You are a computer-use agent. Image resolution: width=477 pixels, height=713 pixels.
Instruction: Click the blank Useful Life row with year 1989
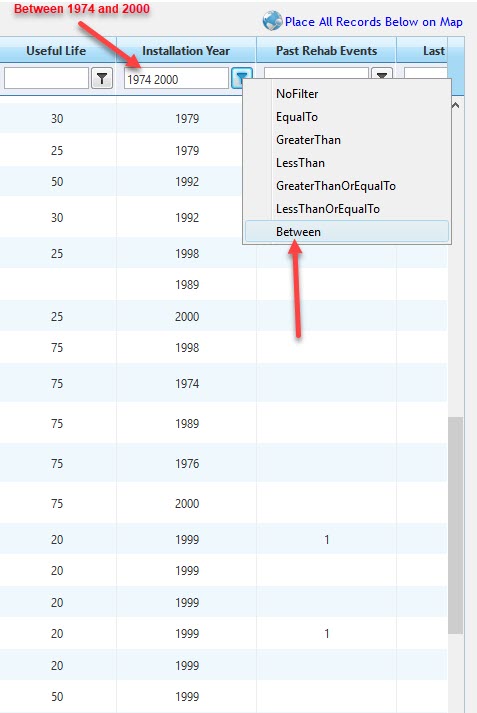[223, 285]
